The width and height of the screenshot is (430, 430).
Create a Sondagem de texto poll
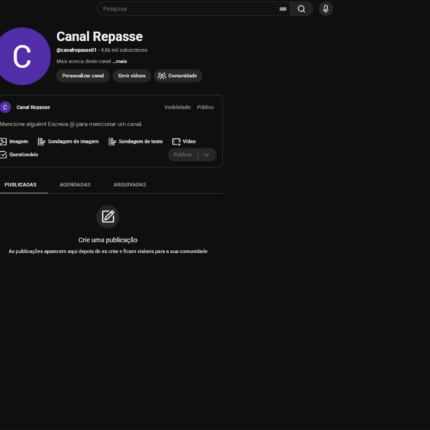coord(136,142)
